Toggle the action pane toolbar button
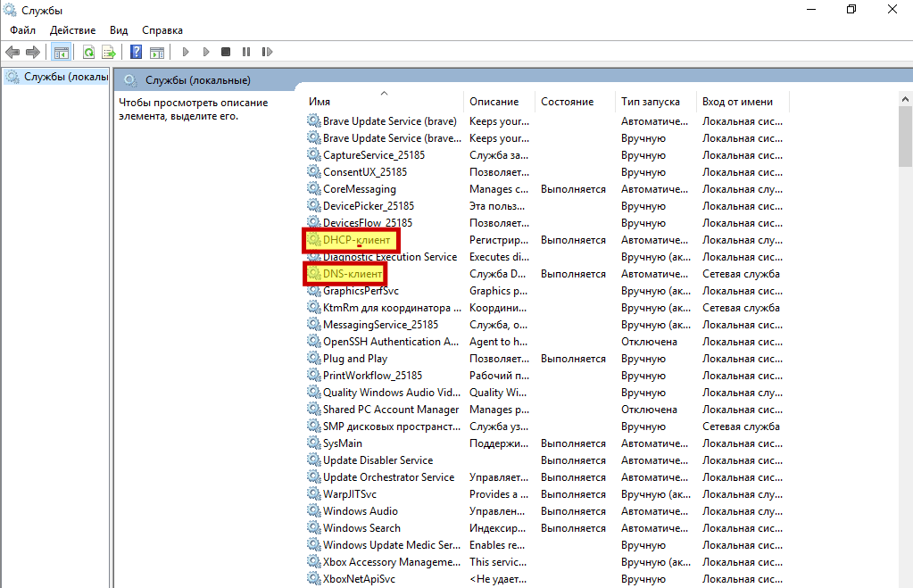Viewport: 913px width, 588px height. pos(157,53)
